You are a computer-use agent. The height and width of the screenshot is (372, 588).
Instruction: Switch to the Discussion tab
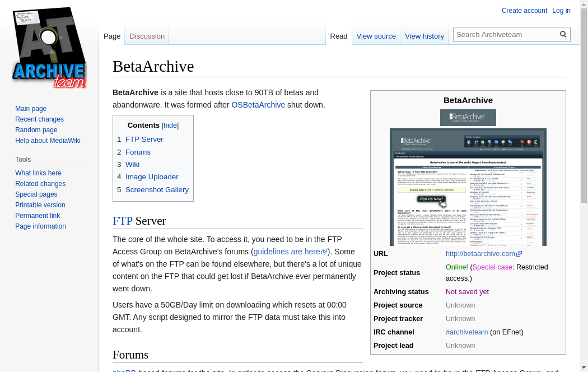pyautogui.click(x=147, y=36)
